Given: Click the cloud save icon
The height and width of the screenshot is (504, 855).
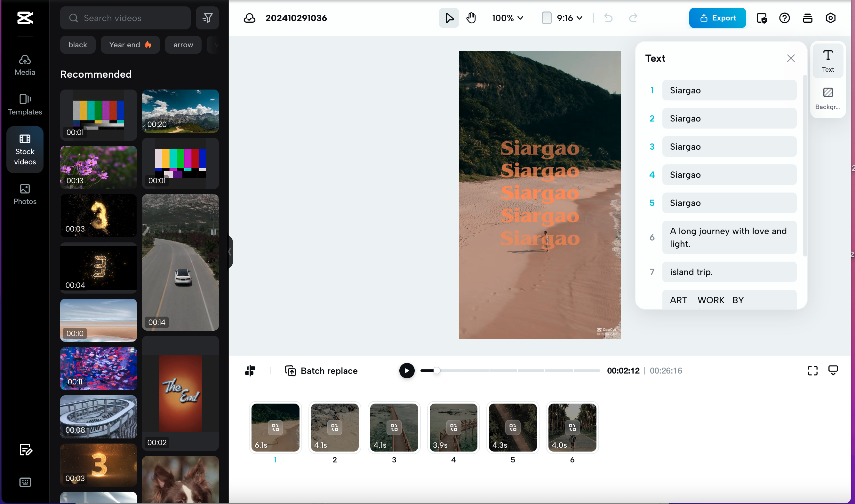Looking at the screenshot, I should click(250, 18).
